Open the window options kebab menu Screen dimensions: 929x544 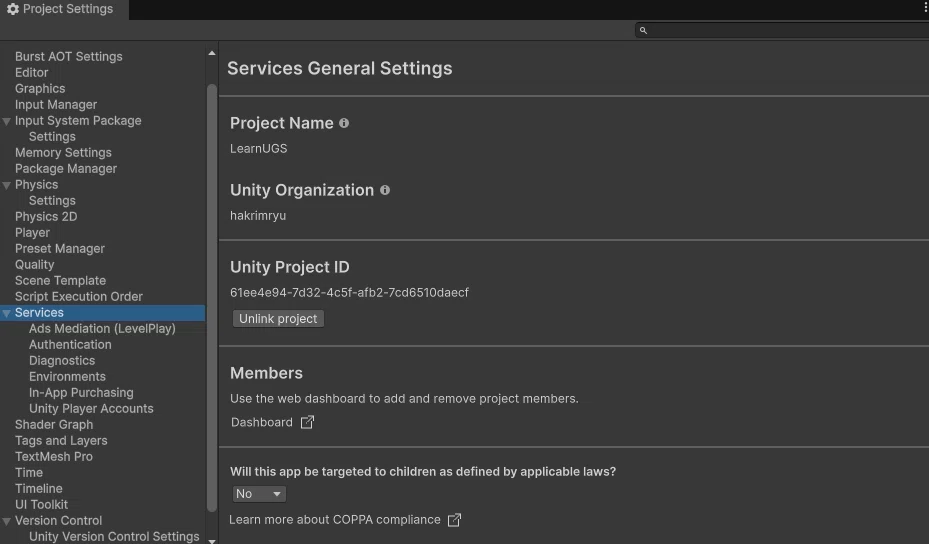tap(925, 8)
